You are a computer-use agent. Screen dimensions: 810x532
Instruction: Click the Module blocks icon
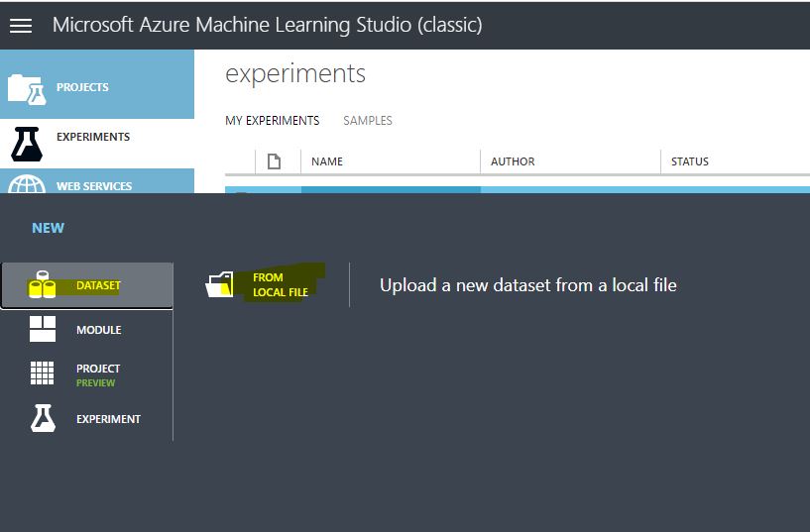(43, 329)
